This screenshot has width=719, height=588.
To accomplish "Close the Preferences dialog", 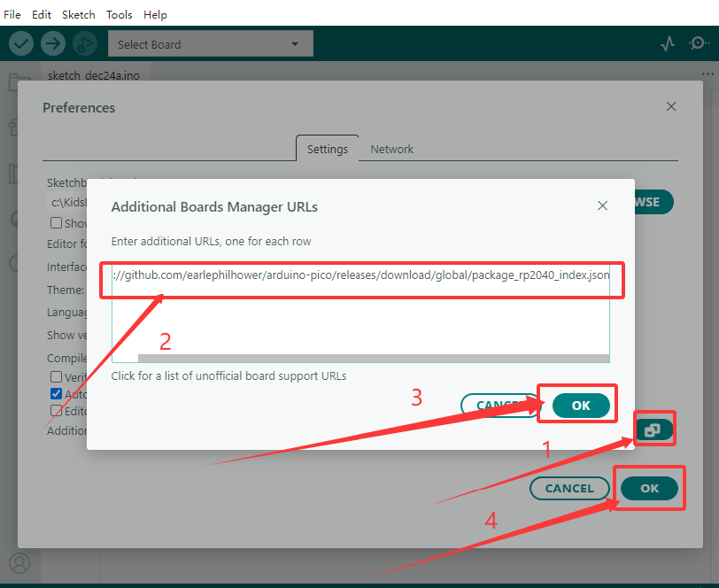I will [671, 106].
